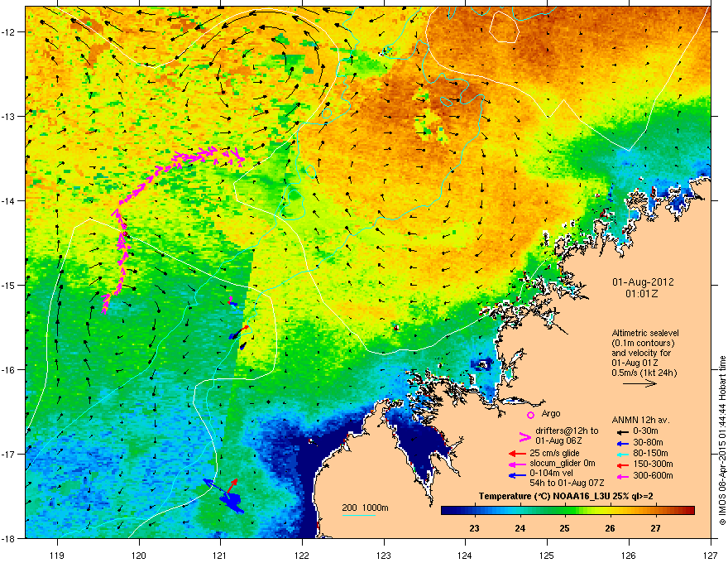This screenshot has width=728, height=563.
Task: Click colorbar tick label 25
Action: pos(564,528)
